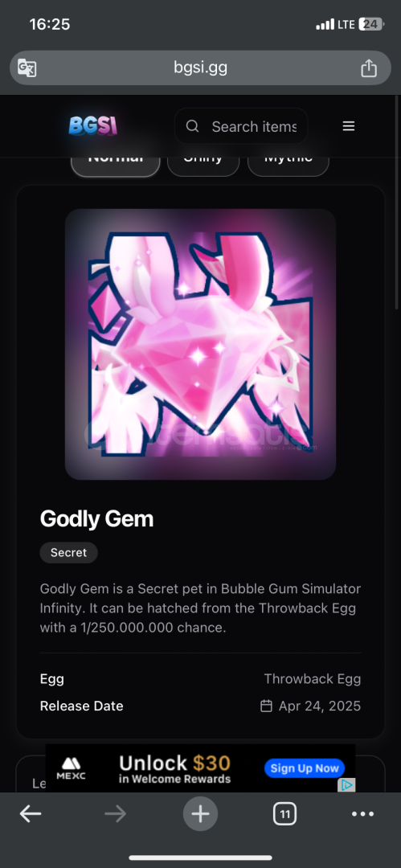Screen dimensions: 401x868
Task: Switch to the Mythic variant tab
Action: click(288, 164)
